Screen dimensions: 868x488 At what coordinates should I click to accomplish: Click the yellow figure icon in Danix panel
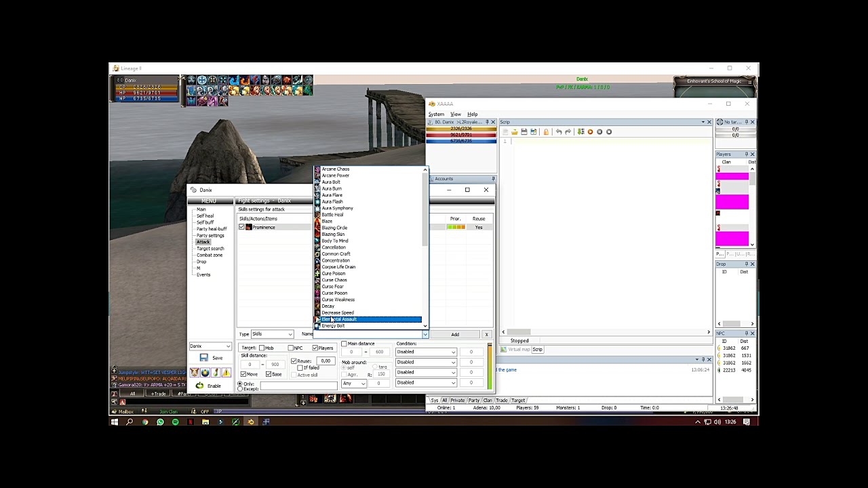[216, 372]
